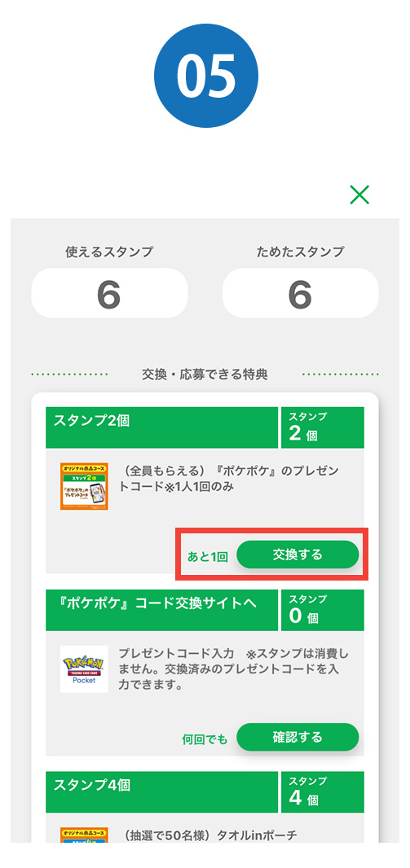Tap the スタンプ 4個 cost badge

(323, 792)
